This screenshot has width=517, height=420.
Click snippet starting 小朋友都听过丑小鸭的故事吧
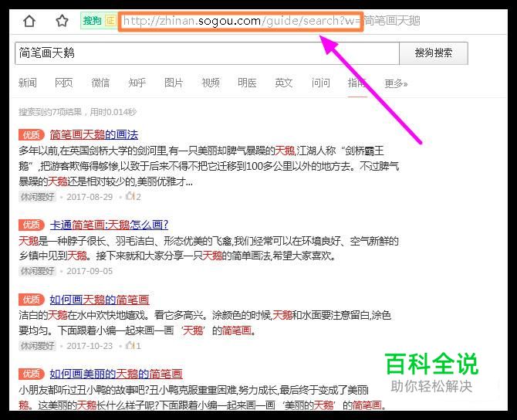click(x=202, y=398)
